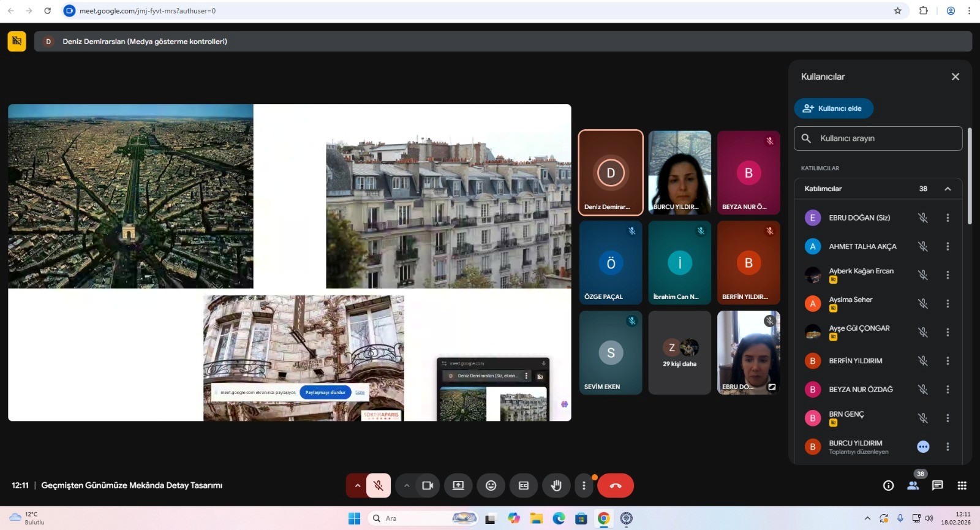This screenshot has width=980, height=530.
Task: Click the Kullanıcı ekle button
Action: [x=833, y=108]
